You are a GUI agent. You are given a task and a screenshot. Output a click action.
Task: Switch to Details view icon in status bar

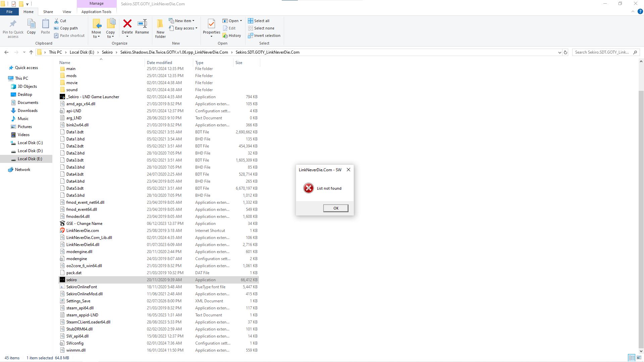click(632, 358)
